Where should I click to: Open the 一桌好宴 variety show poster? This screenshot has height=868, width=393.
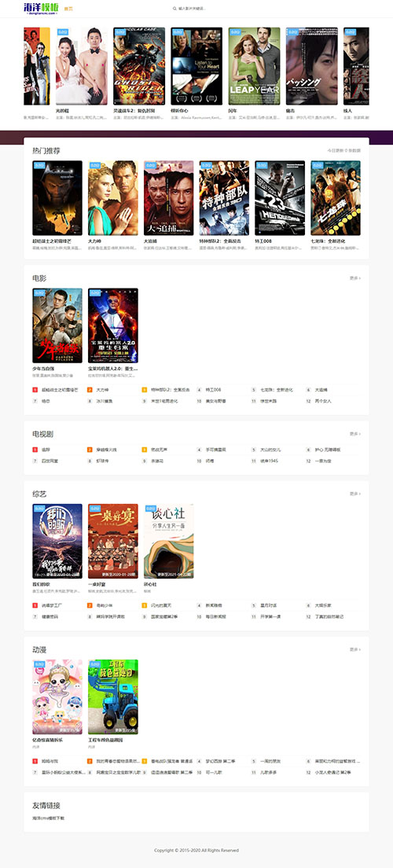(113, 542)
